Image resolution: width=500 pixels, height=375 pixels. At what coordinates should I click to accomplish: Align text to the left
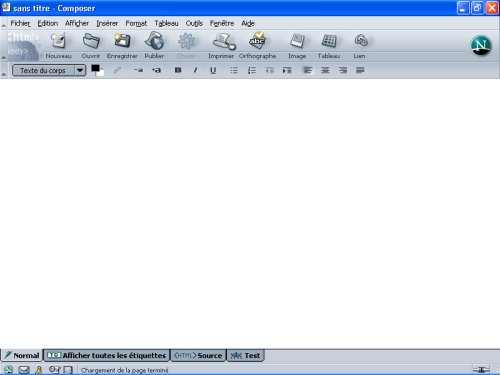point(308,70)
